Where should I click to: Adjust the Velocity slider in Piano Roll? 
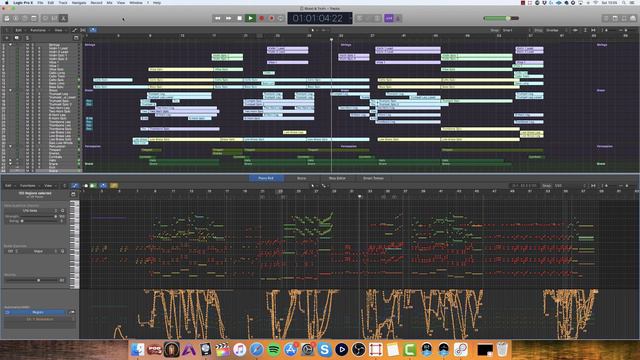(32, 280)
